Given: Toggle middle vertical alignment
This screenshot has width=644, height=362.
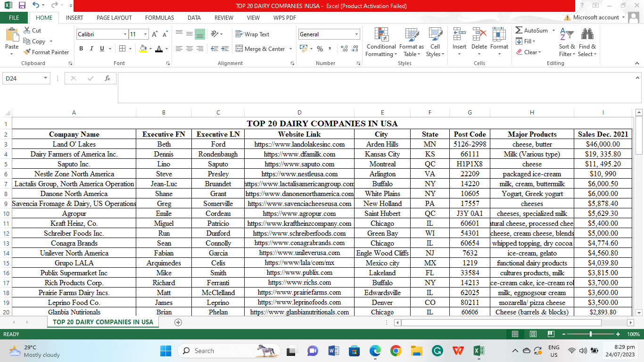Looking at the screenshot, I should [189, 34].
